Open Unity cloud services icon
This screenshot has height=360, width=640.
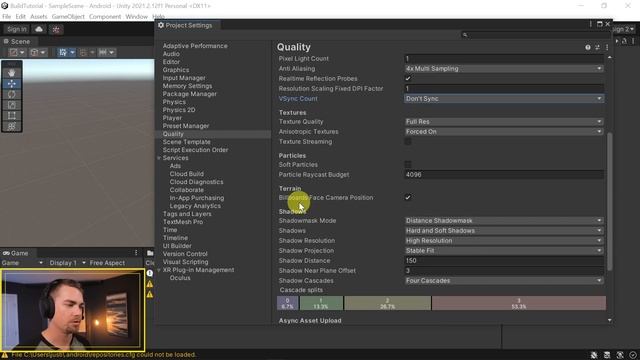pos(39,29)
